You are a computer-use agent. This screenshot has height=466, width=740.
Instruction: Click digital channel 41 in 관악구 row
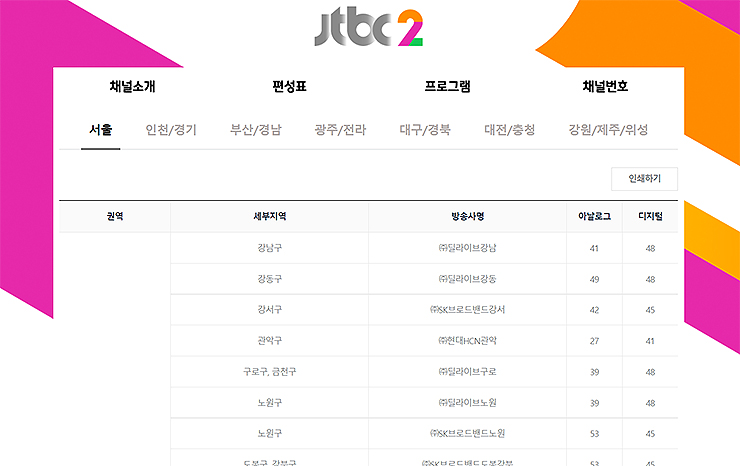tap(650, 341)
